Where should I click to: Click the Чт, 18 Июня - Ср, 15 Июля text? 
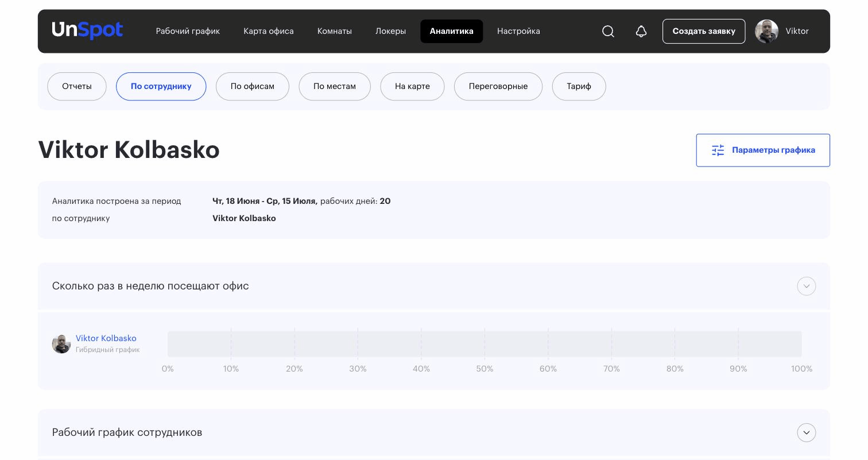pos(265,201)
